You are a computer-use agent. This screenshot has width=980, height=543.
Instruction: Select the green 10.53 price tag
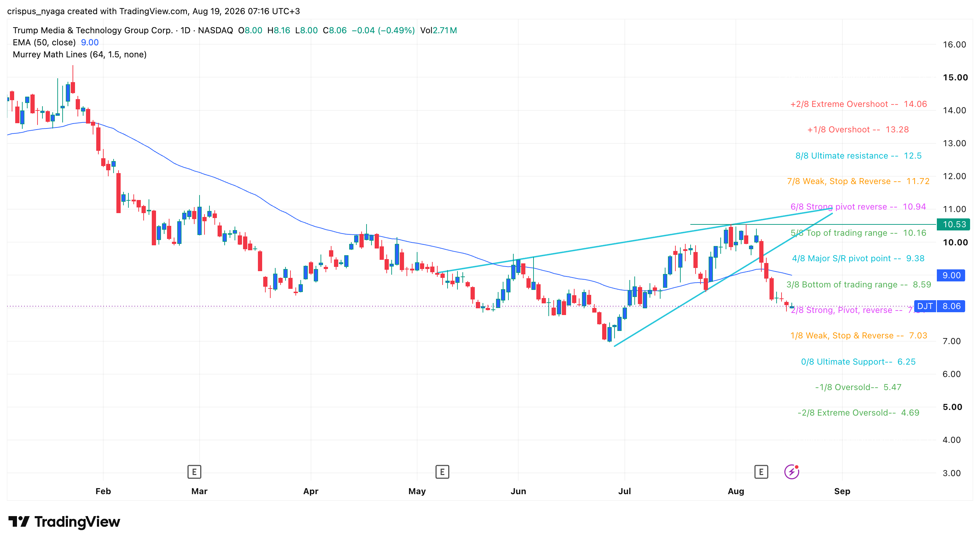pos(953,224)
